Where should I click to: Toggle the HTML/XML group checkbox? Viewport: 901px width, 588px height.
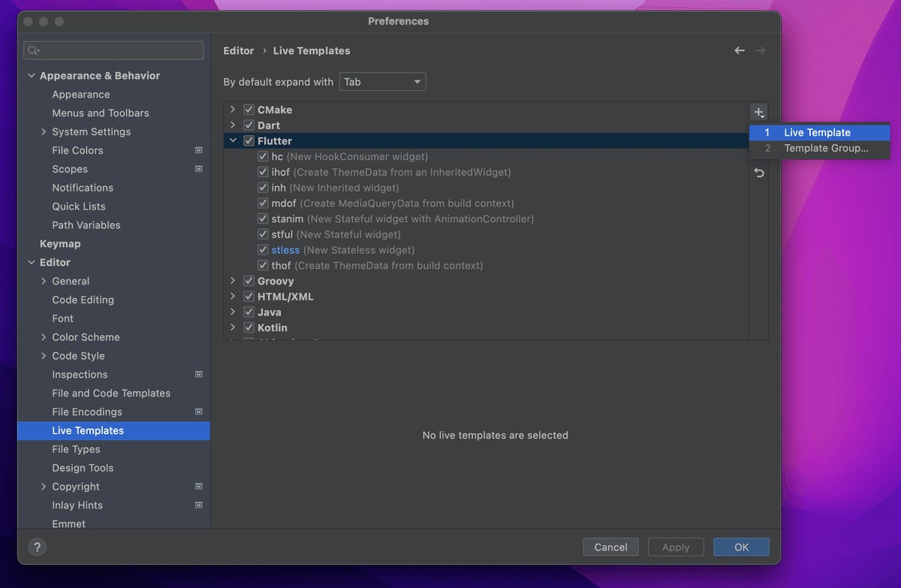249,297
